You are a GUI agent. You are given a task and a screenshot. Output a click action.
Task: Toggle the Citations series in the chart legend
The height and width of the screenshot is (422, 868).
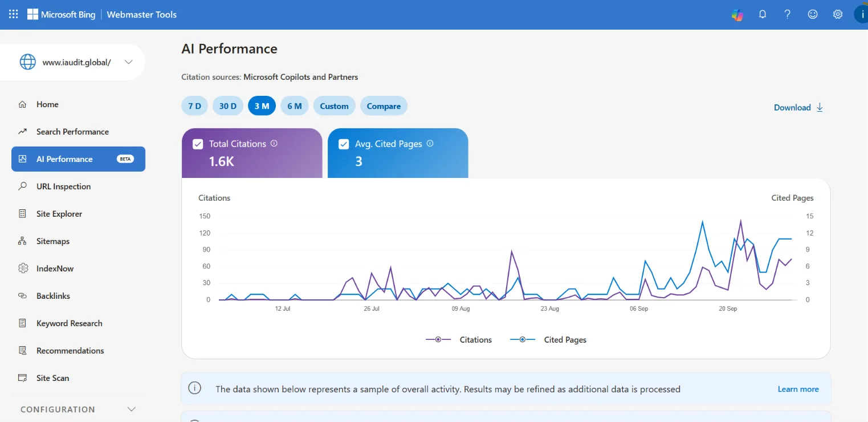tap(459, 339)
